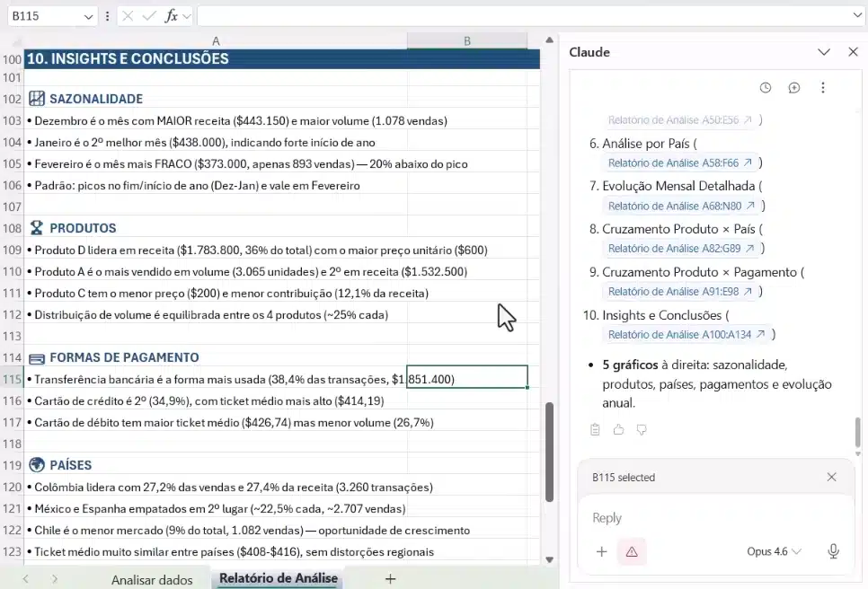This screenshot has height=589, width=868.
Task: Open the insert function fx button
Action: pyautogui.click(x=171, y=16)
